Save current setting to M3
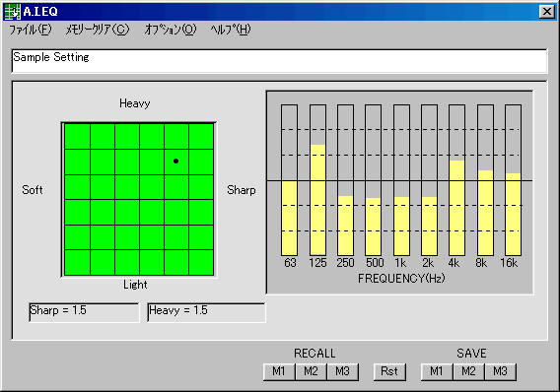The width and height of the screenshot is (560, 392). [x=500, y=371]
